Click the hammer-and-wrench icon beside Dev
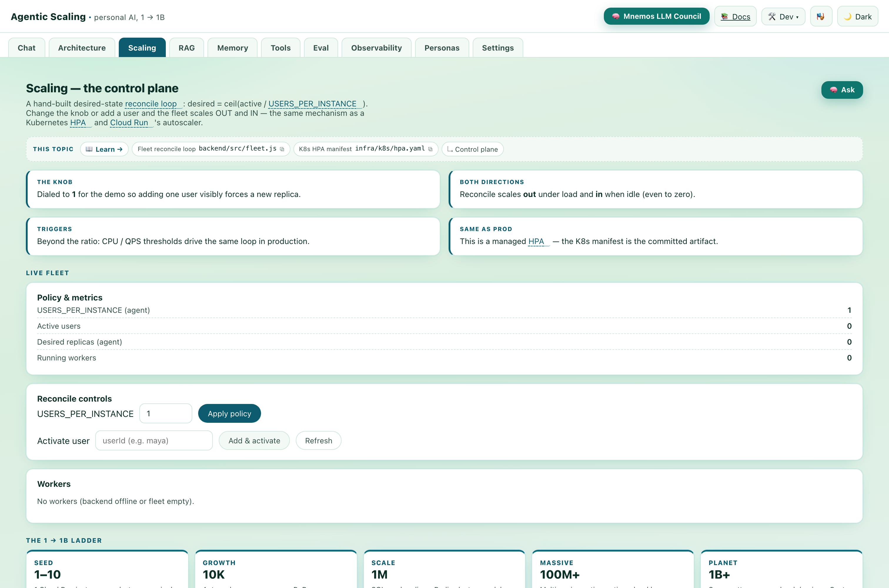This screenshot has height=588, width=889. click(x=772, y=16)
